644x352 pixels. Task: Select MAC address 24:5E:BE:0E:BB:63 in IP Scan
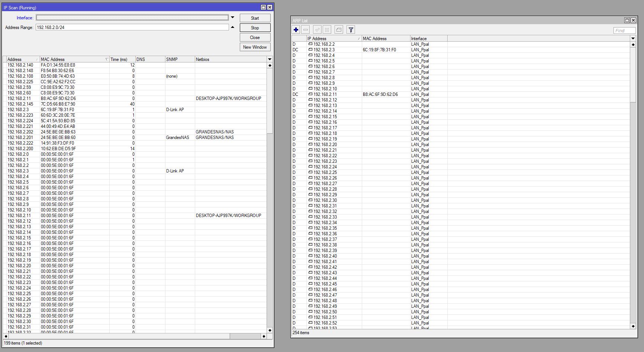[x=58, y=132]
